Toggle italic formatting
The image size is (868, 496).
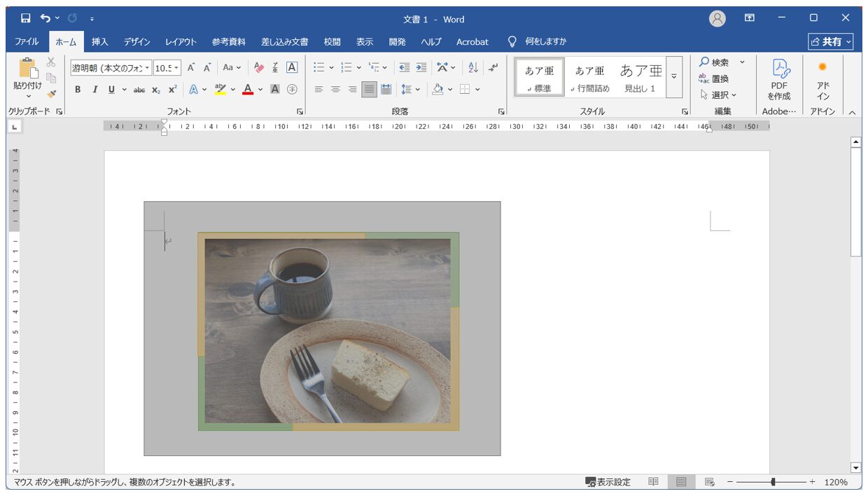tap(94, 89)
